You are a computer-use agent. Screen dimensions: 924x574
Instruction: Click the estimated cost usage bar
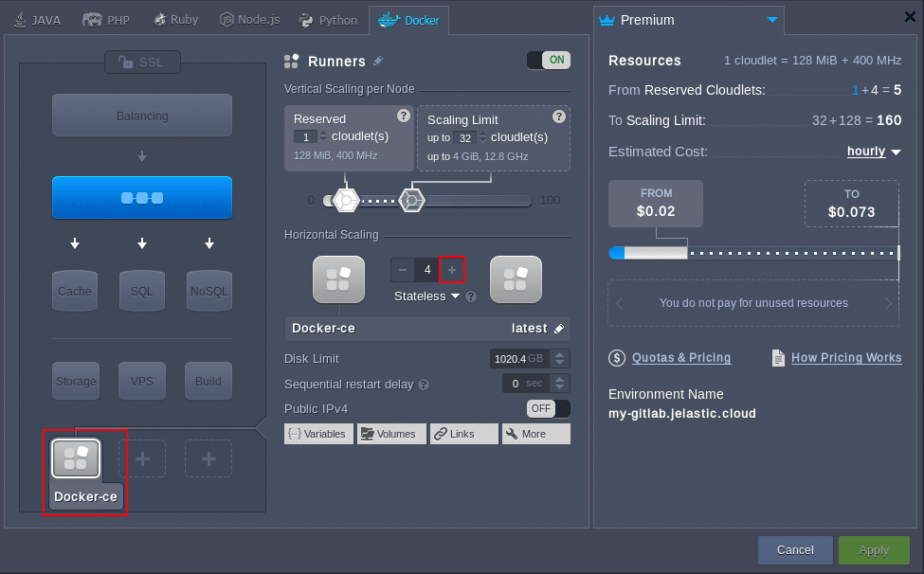[754, 253]
